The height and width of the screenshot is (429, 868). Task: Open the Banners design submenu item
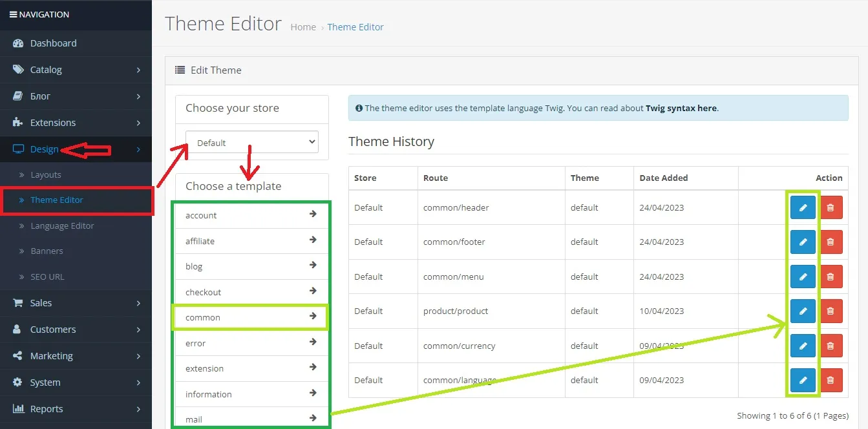47,251
